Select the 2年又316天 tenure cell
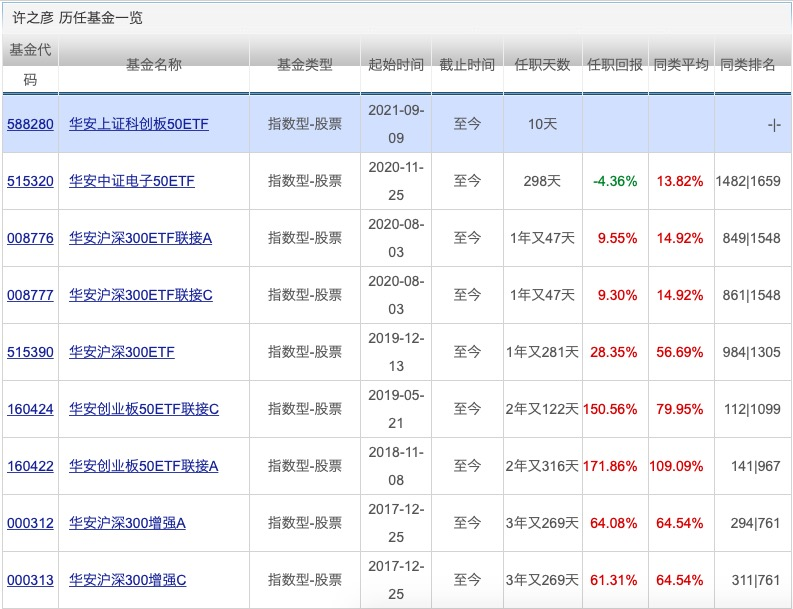 [542, 466]
